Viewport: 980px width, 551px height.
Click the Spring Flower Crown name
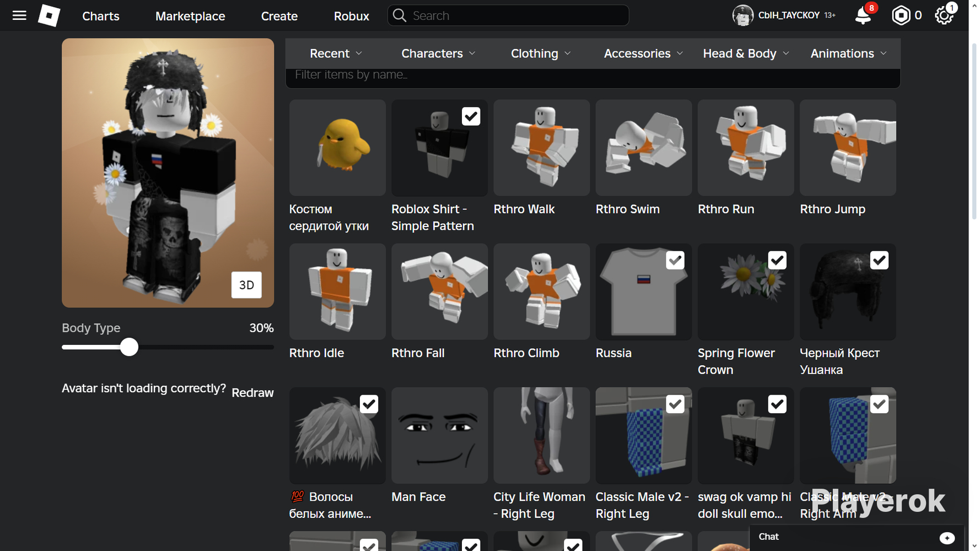(x=736, y=361)
